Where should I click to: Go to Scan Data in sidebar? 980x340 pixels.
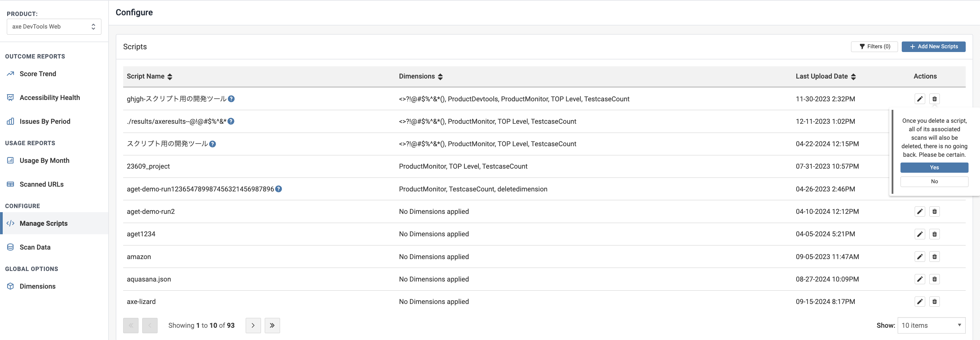(35, 247)
